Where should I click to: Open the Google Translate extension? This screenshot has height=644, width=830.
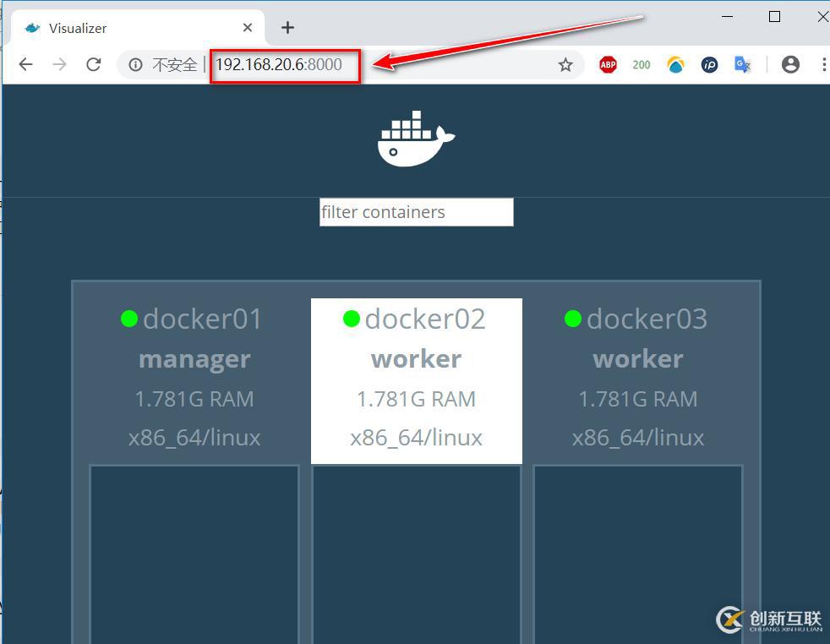(743, 64)
